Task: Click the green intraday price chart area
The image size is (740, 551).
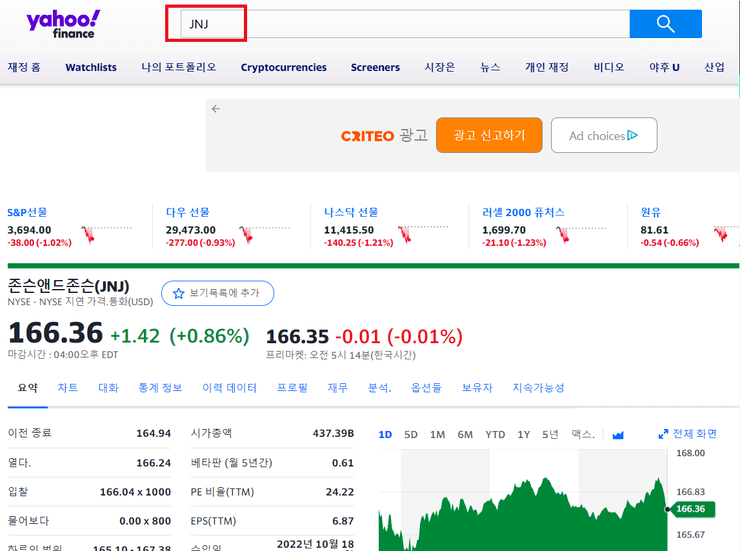Action: click(523, 514)
